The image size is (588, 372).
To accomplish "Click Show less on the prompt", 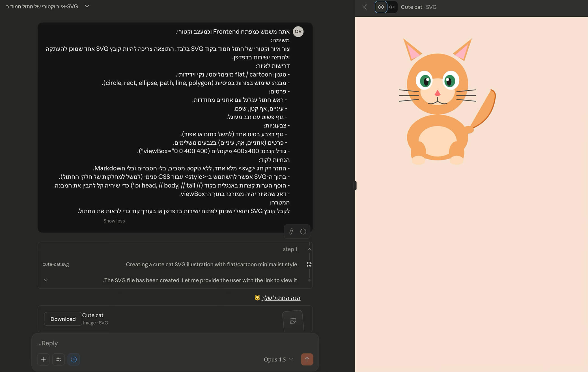I will [114, 221].
